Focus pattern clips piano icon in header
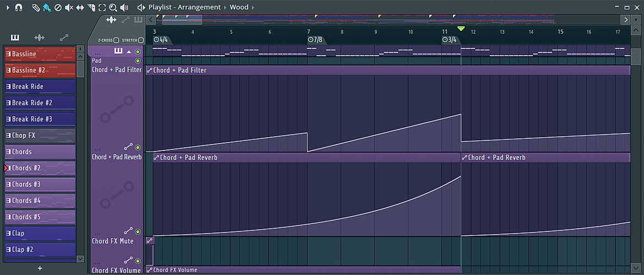 pos(138,20)
